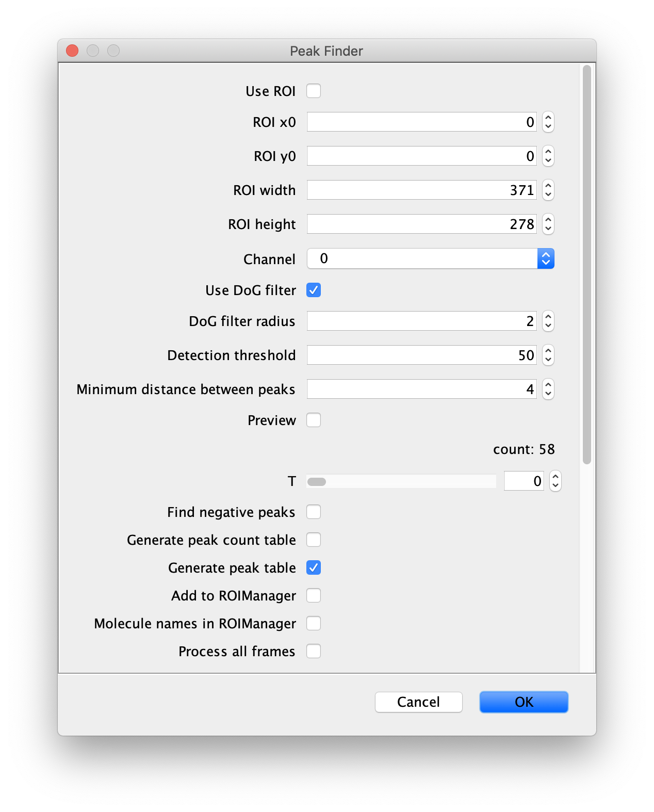
Task: Click the ROI x0 input field
Action: (422, 122)
